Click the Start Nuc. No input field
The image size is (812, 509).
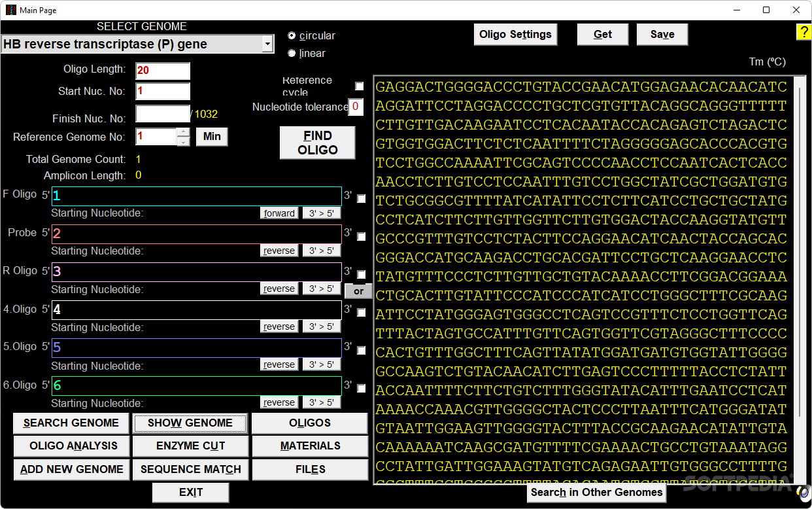163,92
